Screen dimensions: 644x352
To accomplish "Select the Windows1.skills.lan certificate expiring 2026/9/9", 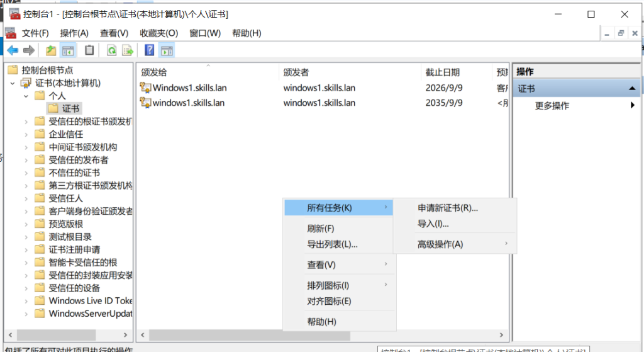I will coord(189,88).
